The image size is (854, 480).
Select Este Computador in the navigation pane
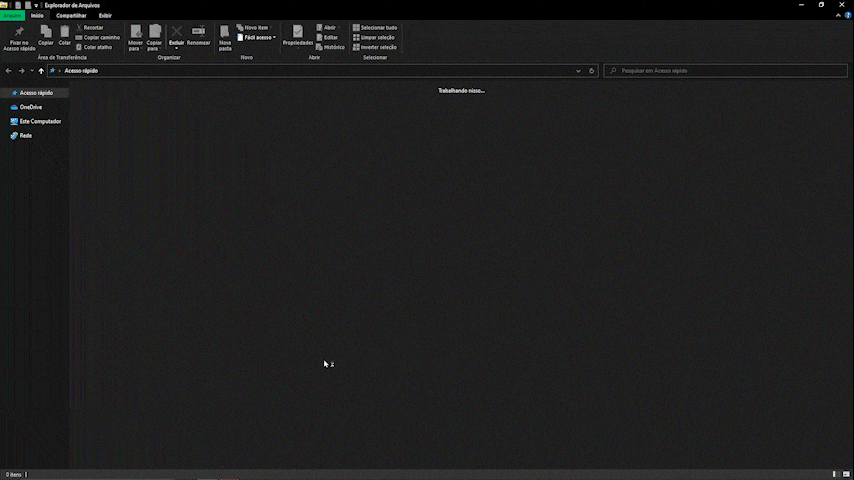pyautogui.click(x=35, y=121)
